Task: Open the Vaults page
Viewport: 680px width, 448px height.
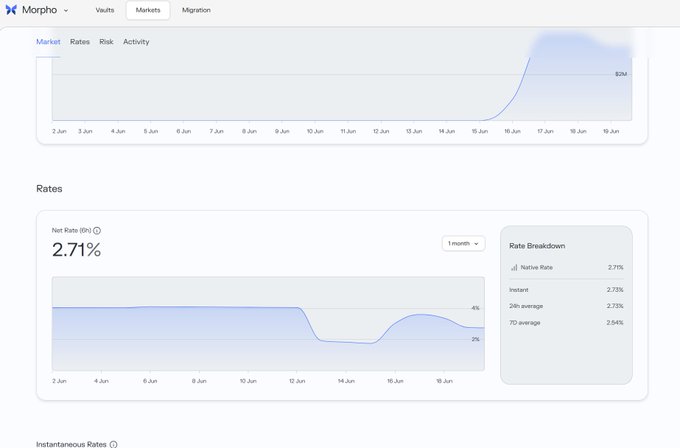Action: [x=105, y=10]
